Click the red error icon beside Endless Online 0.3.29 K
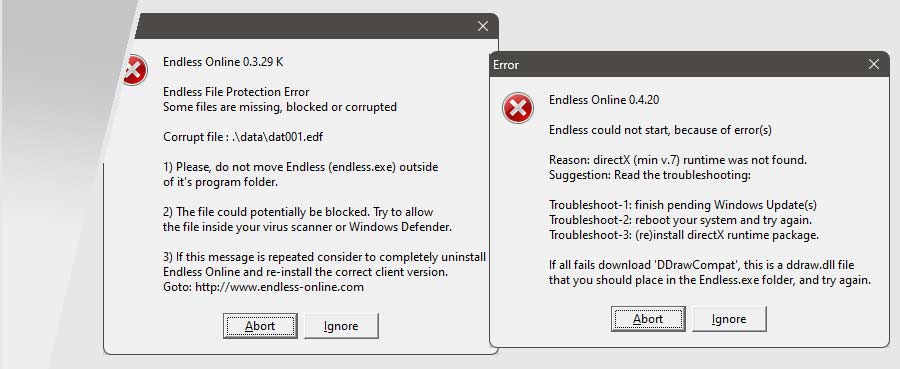The image size is (900, 369). click(135, 70)
